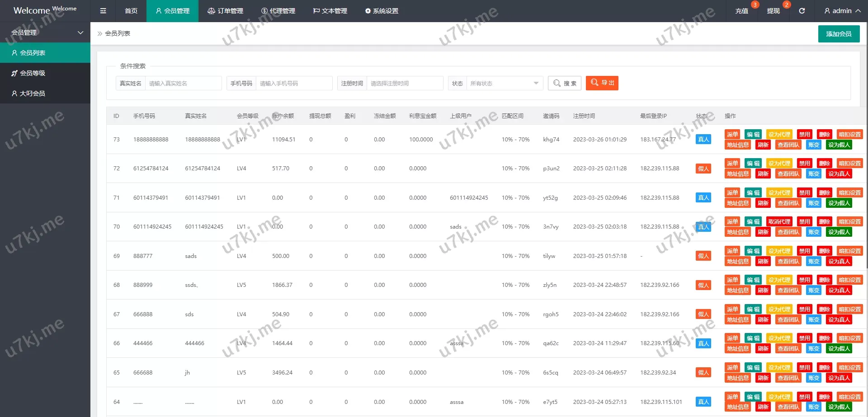Click the 注册时间 date picker field

point(405,84)
